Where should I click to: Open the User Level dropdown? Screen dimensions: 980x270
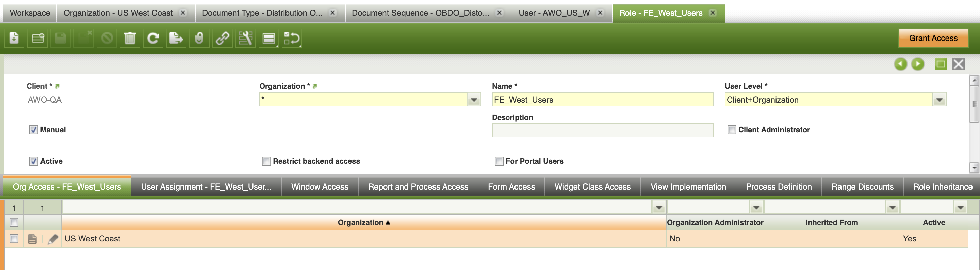[x=939, y=100]
